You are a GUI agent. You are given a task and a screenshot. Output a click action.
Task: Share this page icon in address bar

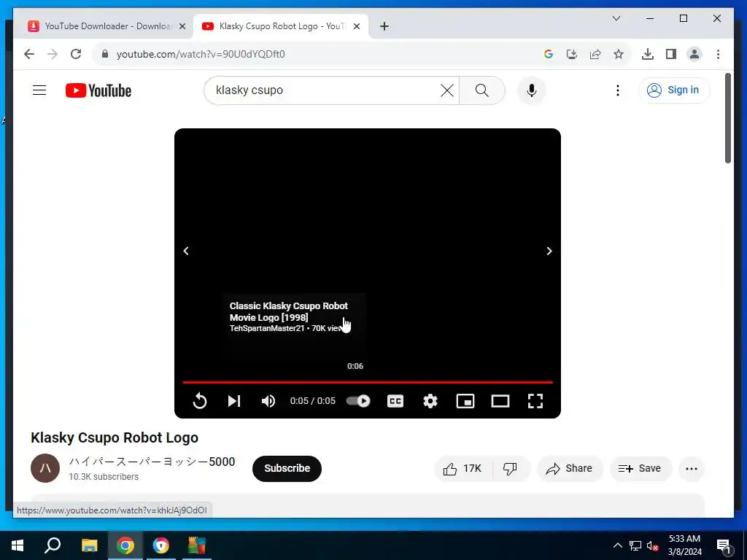pyautogui.click(x=595, y=54)
